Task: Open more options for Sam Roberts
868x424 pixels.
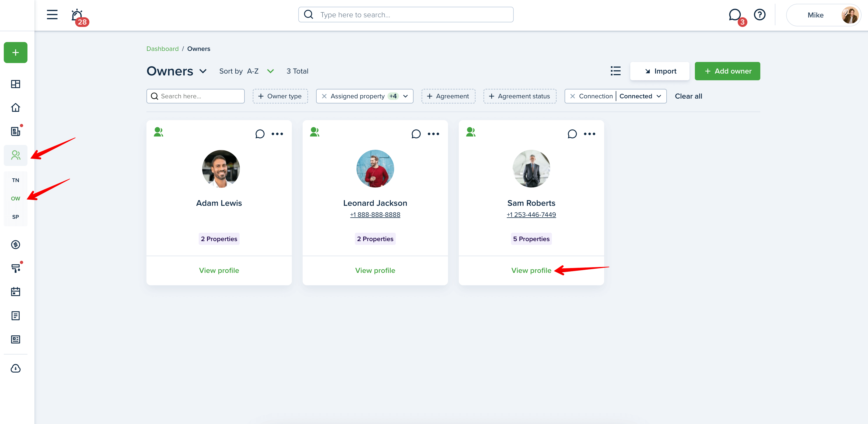Action: (x=589, y=134)
